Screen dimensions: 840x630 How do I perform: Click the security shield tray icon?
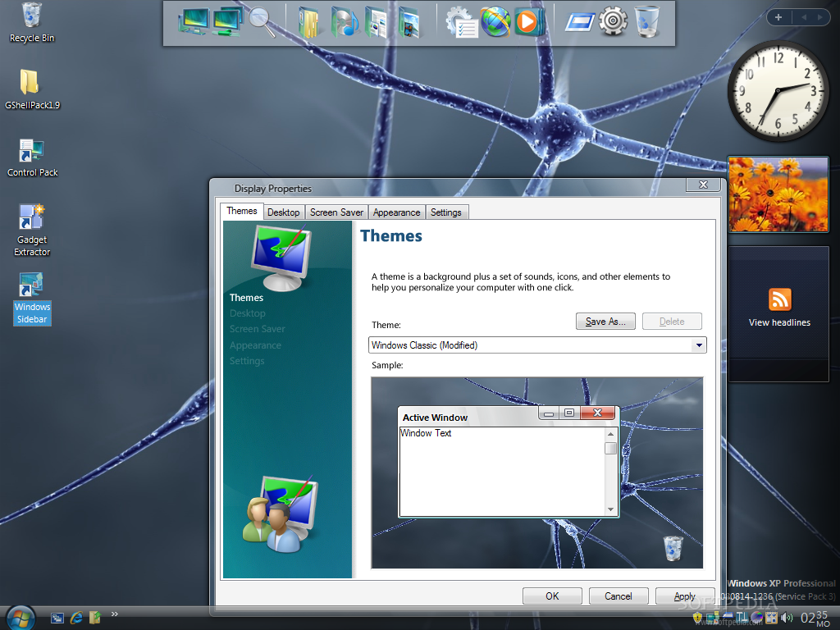[697, 618]
